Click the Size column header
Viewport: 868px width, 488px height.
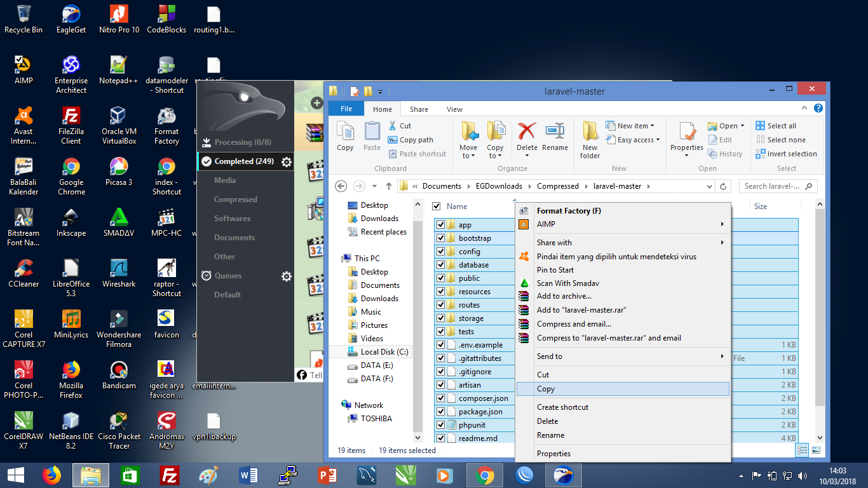[x=774, y=206]
